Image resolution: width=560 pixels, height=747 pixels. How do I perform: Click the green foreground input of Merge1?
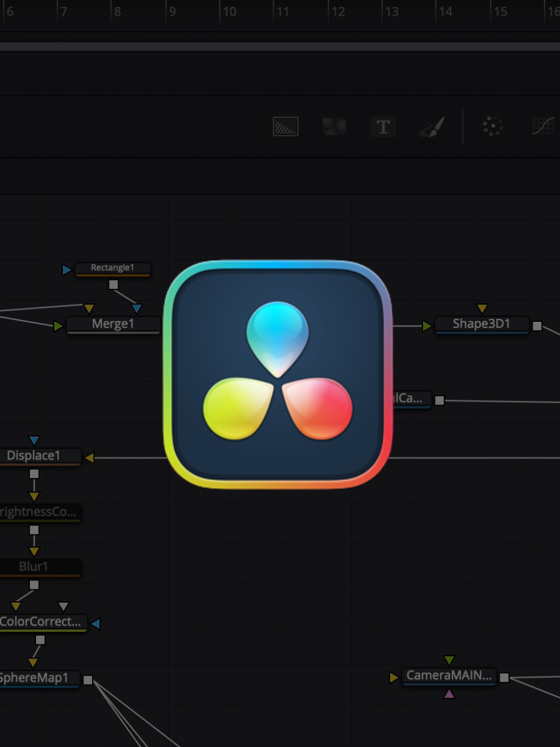[x=58, y=326]
